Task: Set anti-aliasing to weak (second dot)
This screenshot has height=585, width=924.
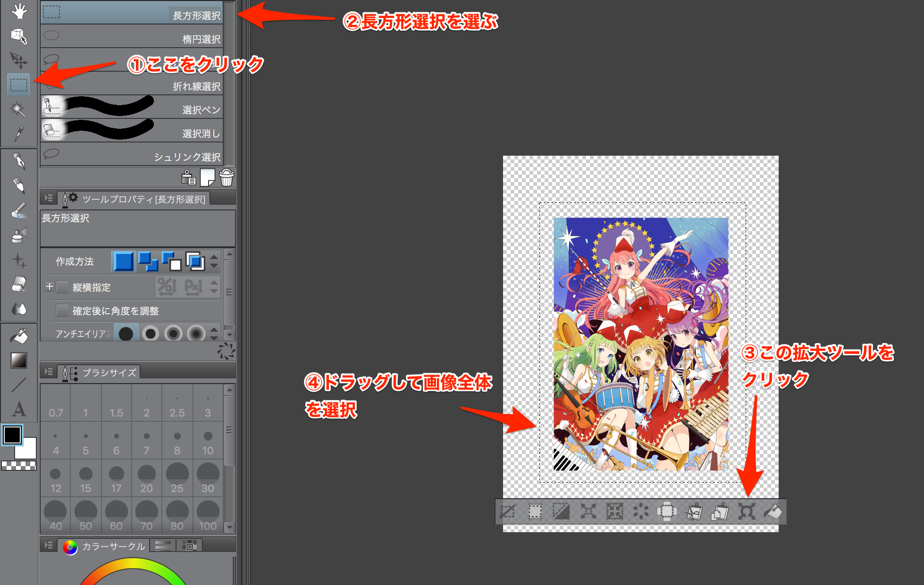Action: (x=150, y=334)
